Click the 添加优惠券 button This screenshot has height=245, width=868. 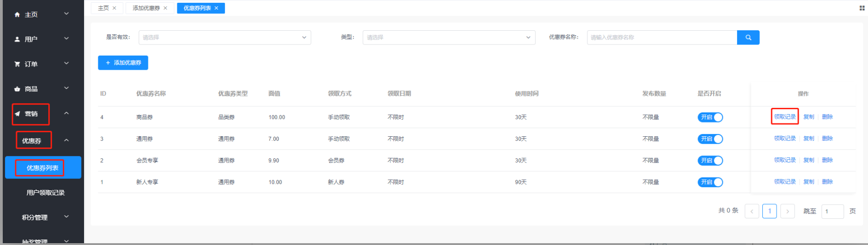(123, 63)
